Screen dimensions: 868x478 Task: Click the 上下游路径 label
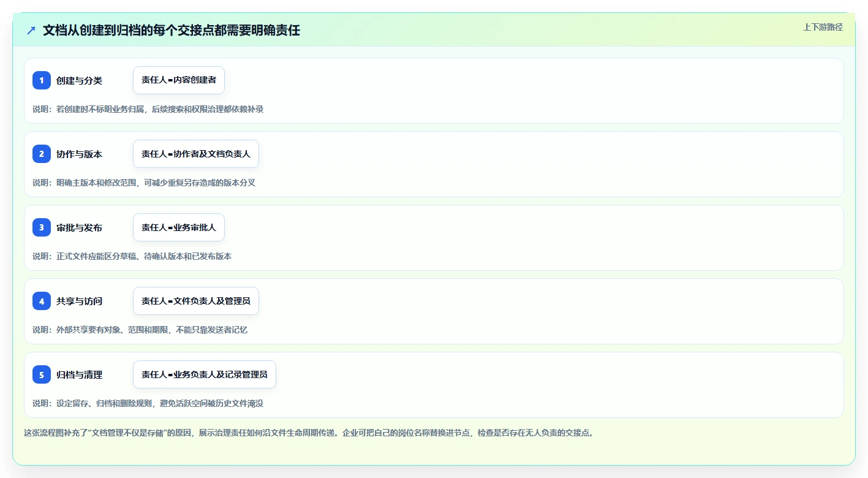pos(823,27)
